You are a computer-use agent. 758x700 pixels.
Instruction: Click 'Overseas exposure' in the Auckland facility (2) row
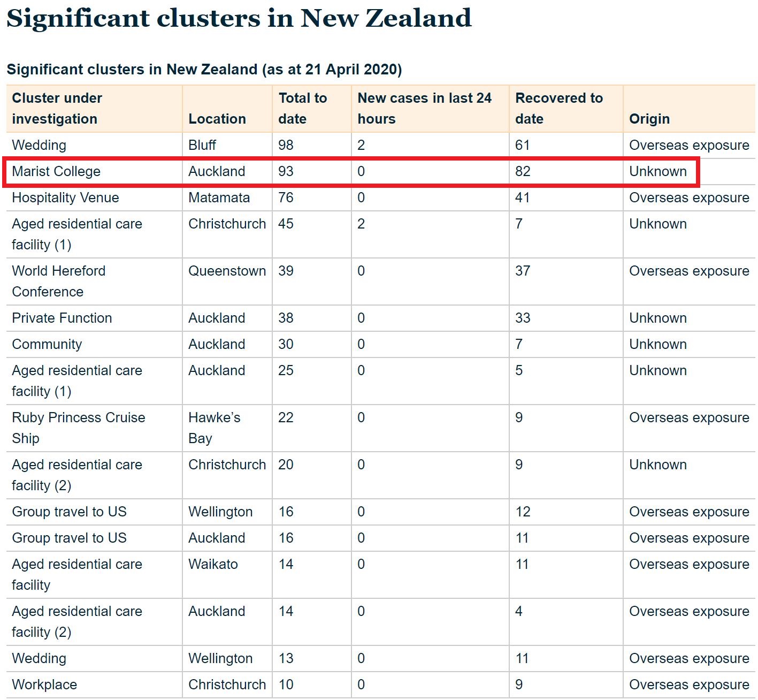689,611
